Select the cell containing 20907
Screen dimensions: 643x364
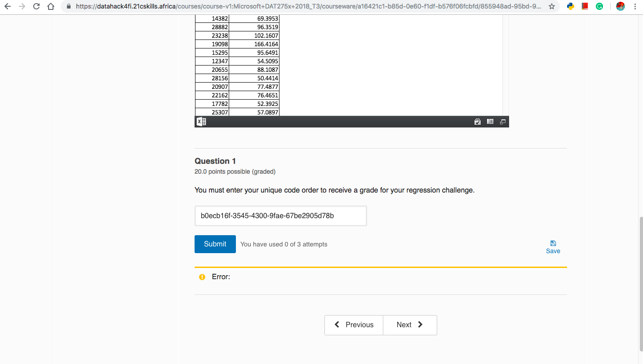pyautogui.click(x=212, y=87)
